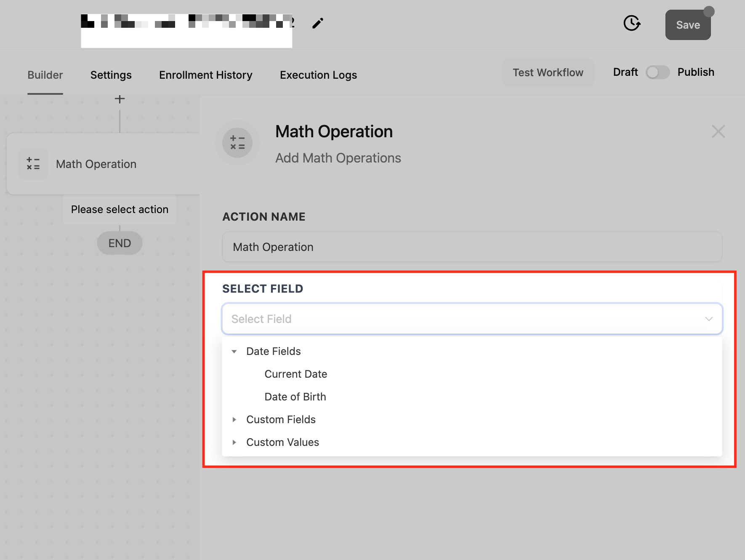The image size is (745, 560).
Task: Open the version history clock icon
Action: point(632,23)
